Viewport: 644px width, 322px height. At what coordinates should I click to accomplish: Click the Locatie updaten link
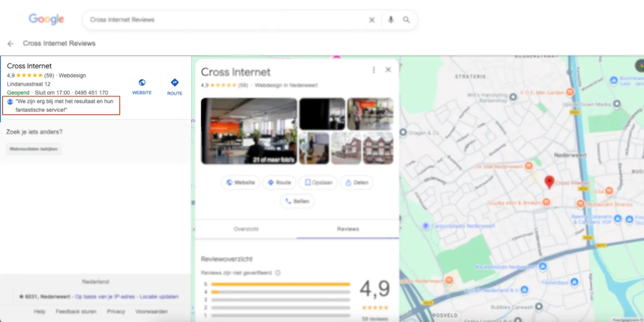coord(159,297)
